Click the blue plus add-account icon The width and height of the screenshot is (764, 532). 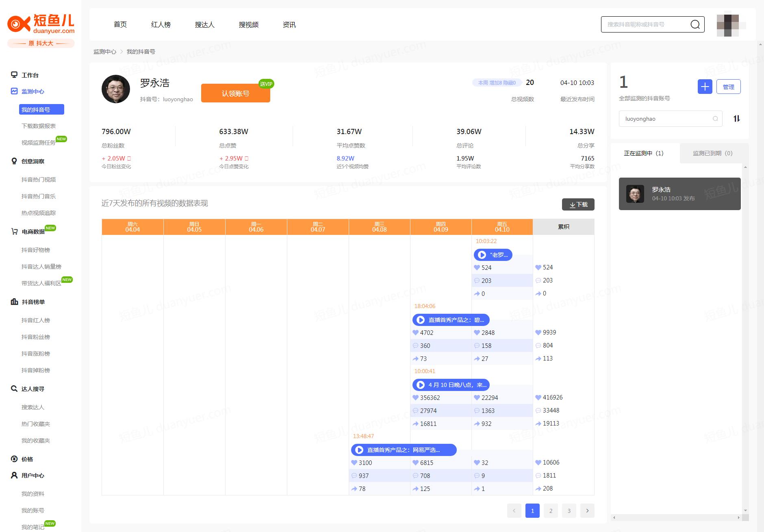point(705,87)
